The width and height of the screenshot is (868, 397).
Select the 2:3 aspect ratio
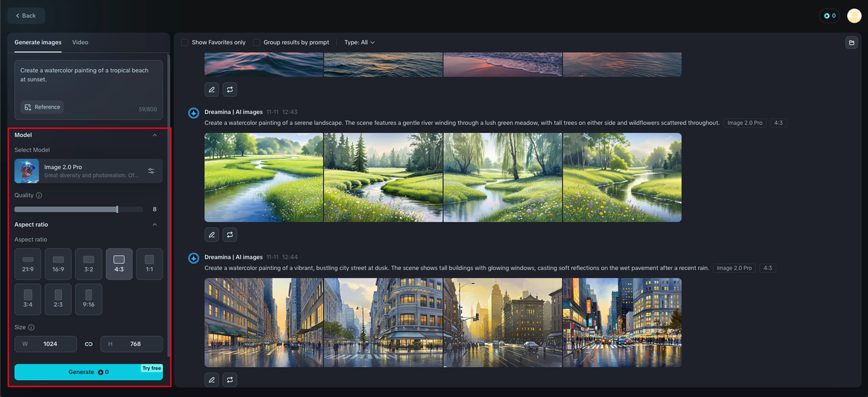coord(58,299)
